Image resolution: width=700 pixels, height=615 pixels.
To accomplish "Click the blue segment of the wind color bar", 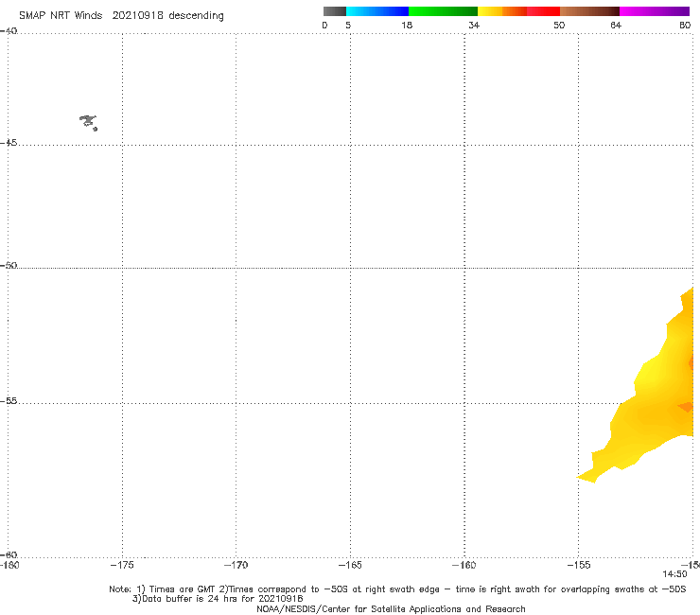I will coord(377,11).
